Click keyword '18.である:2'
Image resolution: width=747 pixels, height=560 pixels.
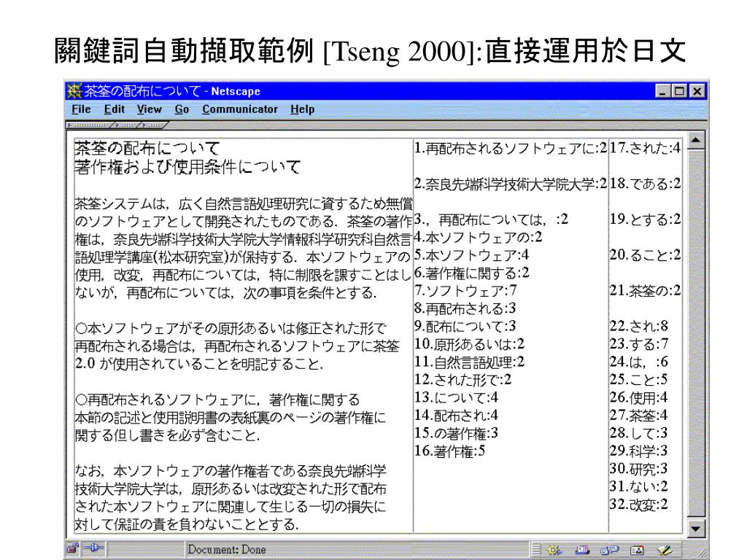point(645,184)
